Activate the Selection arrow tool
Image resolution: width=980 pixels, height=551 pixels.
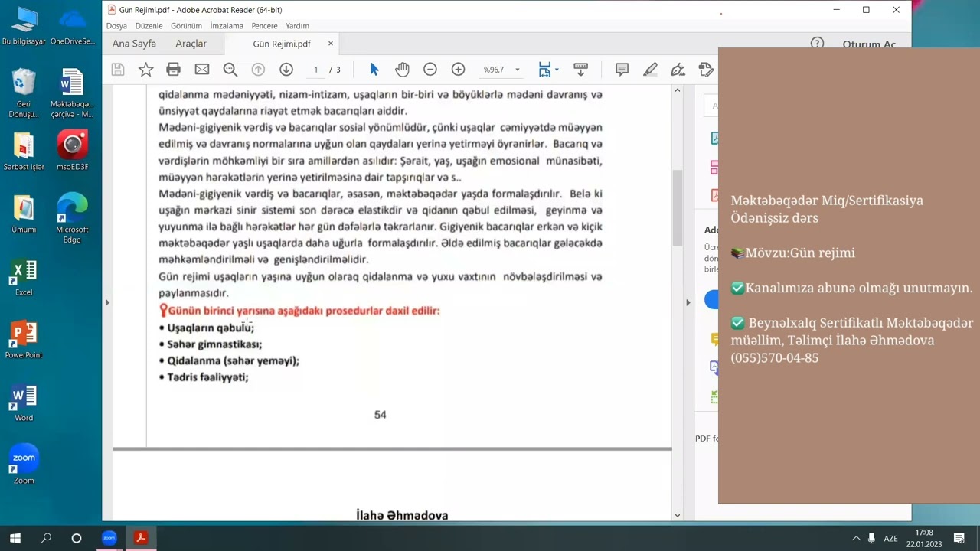374,70
